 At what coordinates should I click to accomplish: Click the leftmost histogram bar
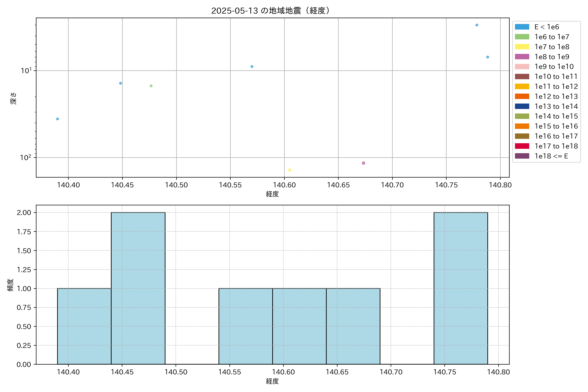[84, 326]
